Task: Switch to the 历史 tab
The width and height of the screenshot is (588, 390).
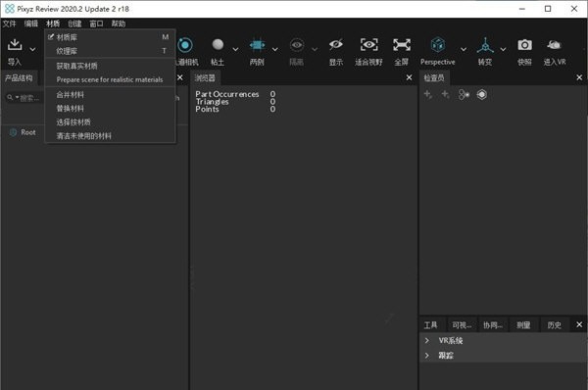Action: tap(555, 325)
